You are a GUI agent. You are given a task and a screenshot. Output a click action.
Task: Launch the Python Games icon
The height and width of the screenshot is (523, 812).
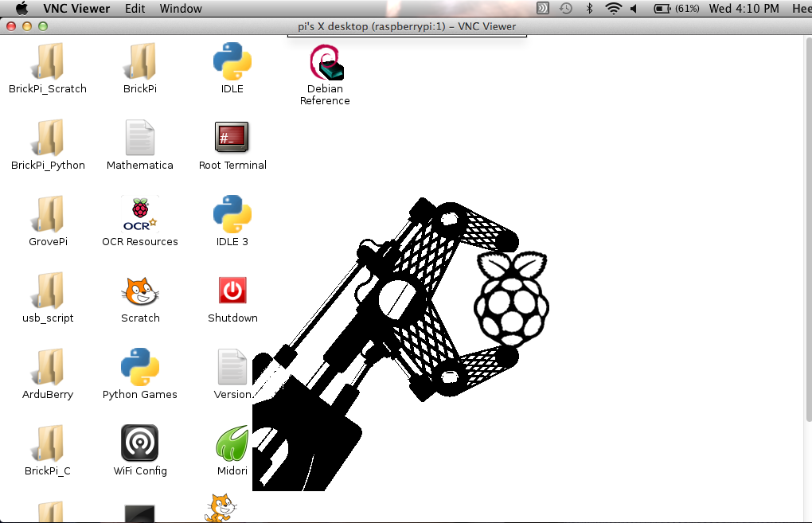pyautogui.click(x=140, y=367)
